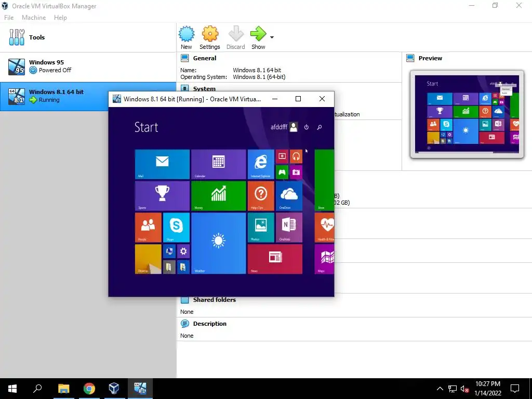Open the Store green tile

[324, 180]
